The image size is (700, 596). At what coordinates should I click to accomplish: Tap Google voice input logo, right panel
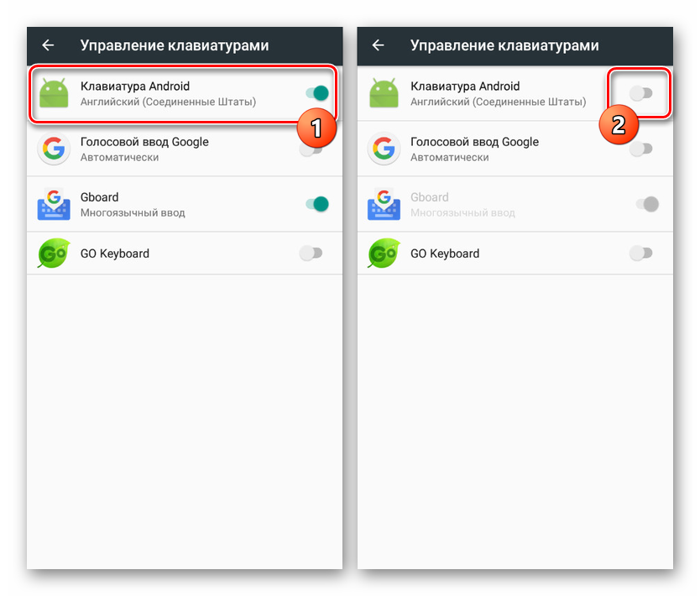tap(384, 149)
